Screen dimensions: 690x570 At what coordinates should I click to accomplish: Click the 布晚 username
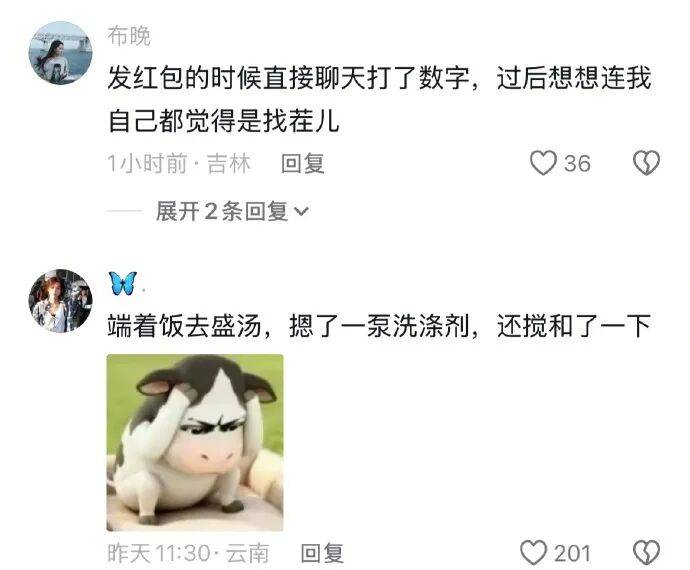click(x=129, y=36)
